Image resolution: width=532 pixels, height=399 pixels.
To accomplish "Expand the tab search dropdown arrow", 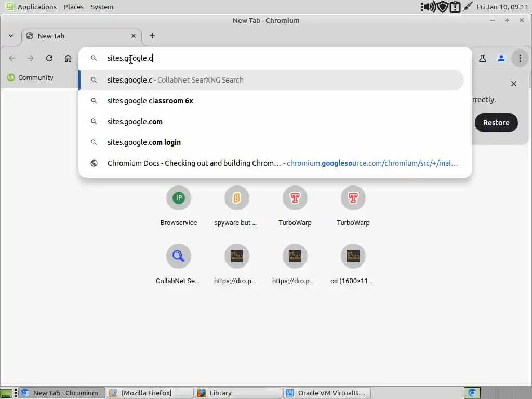I will [11, 36].
